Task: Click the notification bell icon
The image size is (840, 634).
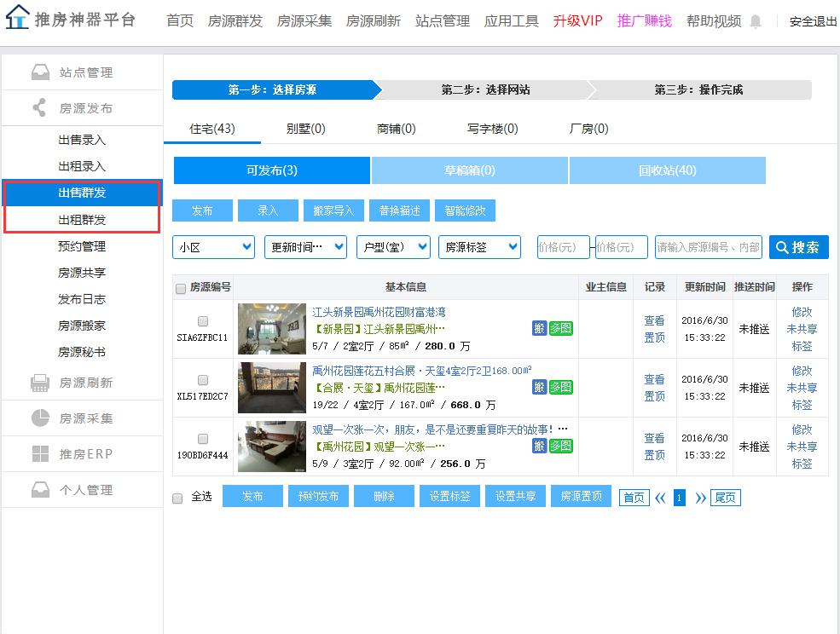Action: (x=756, y=22)
